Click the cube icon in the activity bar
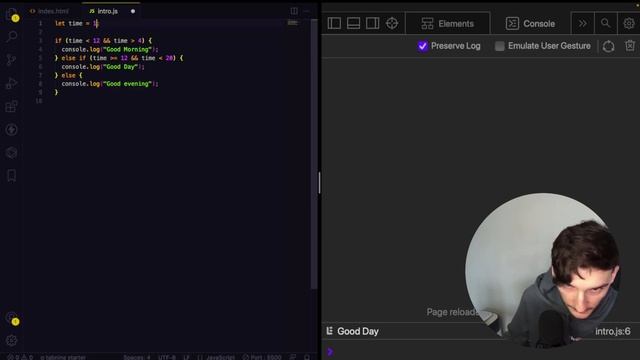This screenshot has height=360, width=640. click(11, 153)
